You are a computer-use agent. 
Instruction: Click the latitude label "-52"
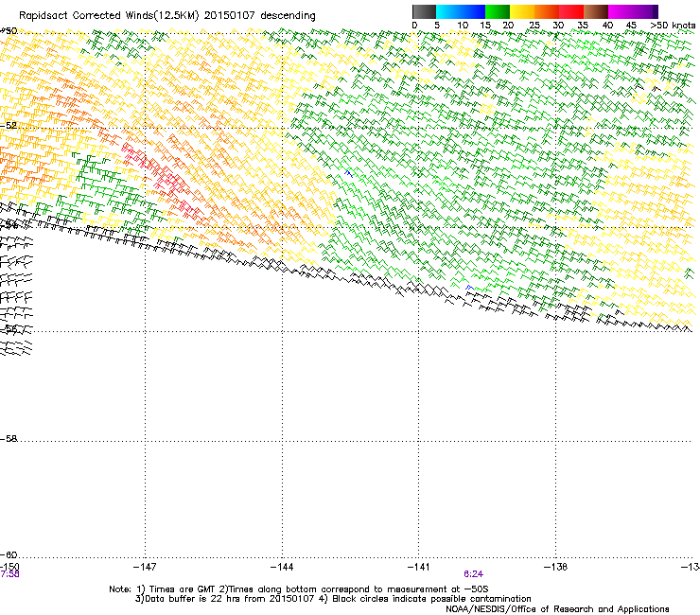9,126
